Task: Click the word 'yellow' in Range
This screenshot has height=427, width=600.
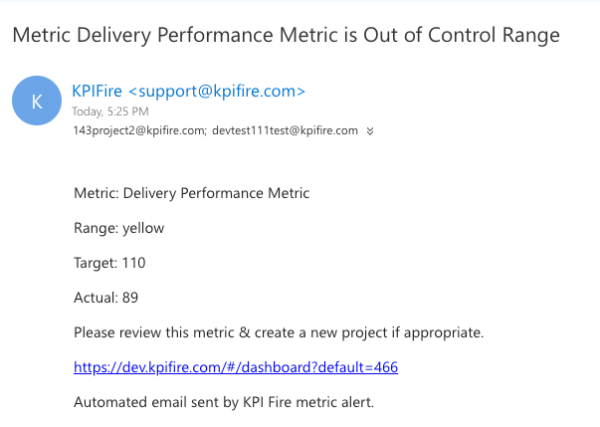Action: coord(143,228)
